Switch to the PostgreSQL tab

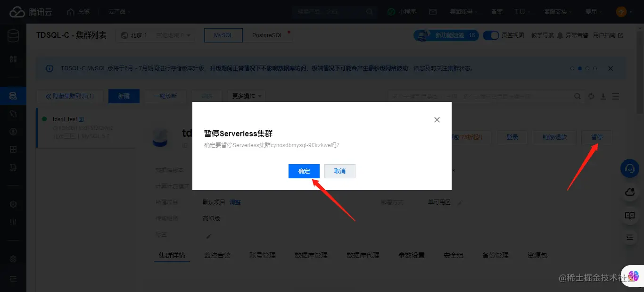[268, 35]
